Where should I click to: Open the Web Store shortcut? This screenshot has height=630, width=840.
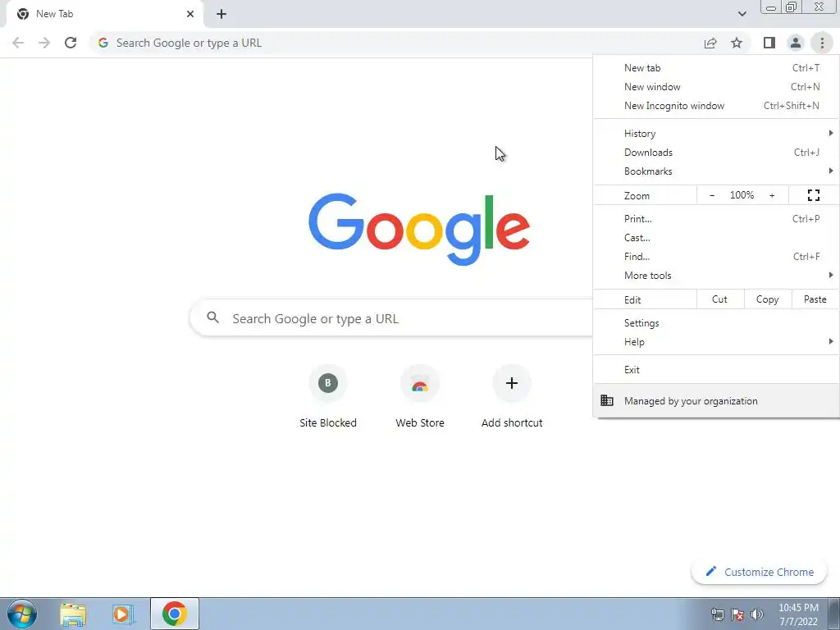tap(420, 396)
